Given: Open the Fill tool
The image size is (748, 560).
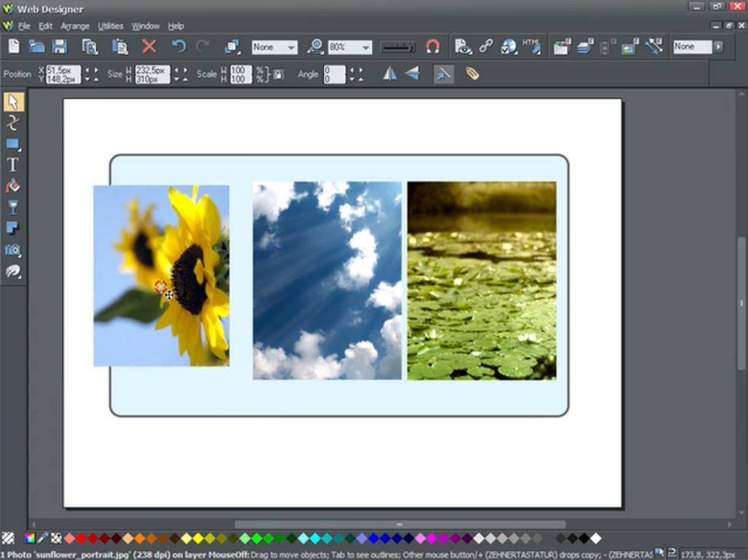Looking at the screenshot, I should (x=12, y=185).
